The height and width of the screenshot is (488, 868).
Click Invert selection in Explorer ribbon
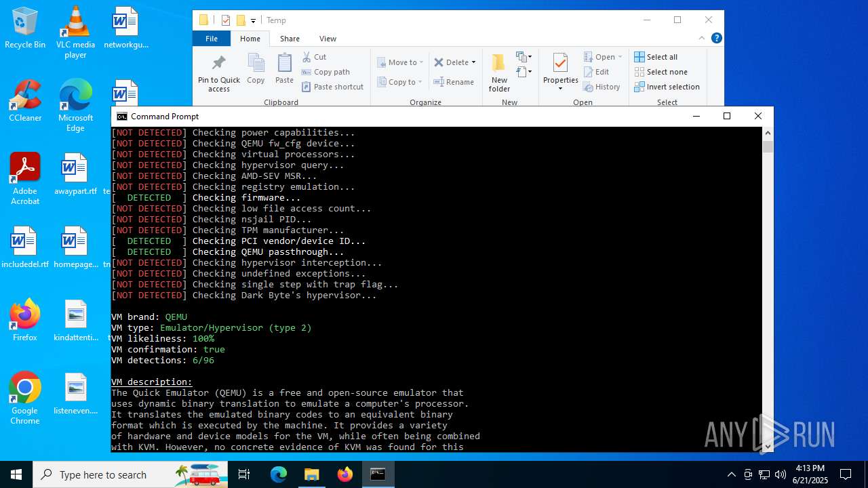667,87
